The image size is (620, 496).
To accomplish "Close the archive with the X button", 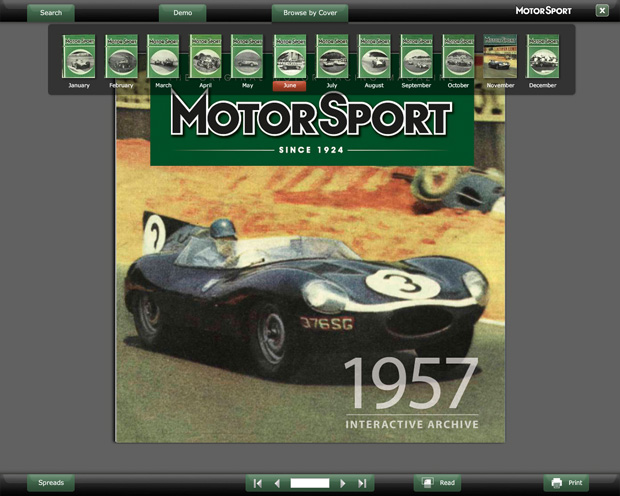I will tap(602, 11).
